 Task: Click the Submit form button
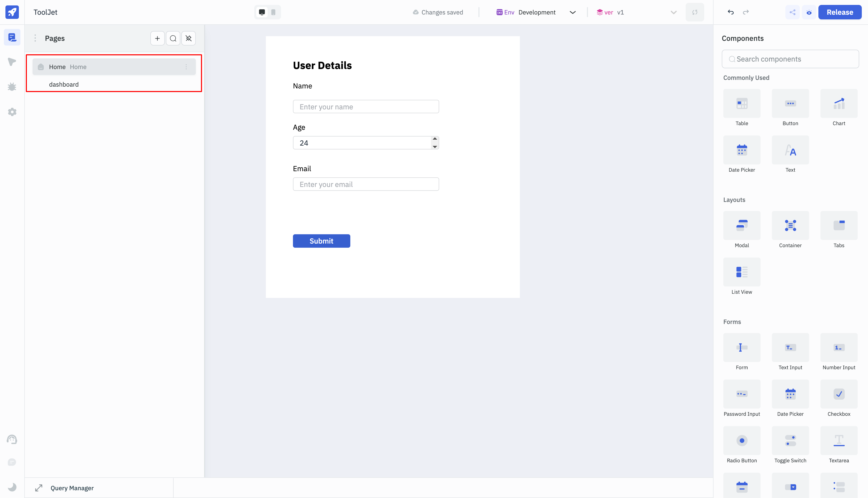[x=321, y=240]
